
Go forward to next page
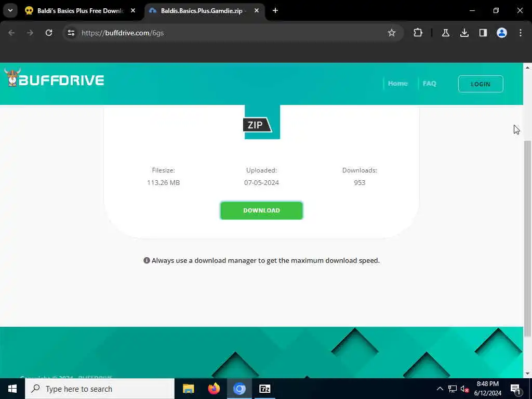[30, 33]
